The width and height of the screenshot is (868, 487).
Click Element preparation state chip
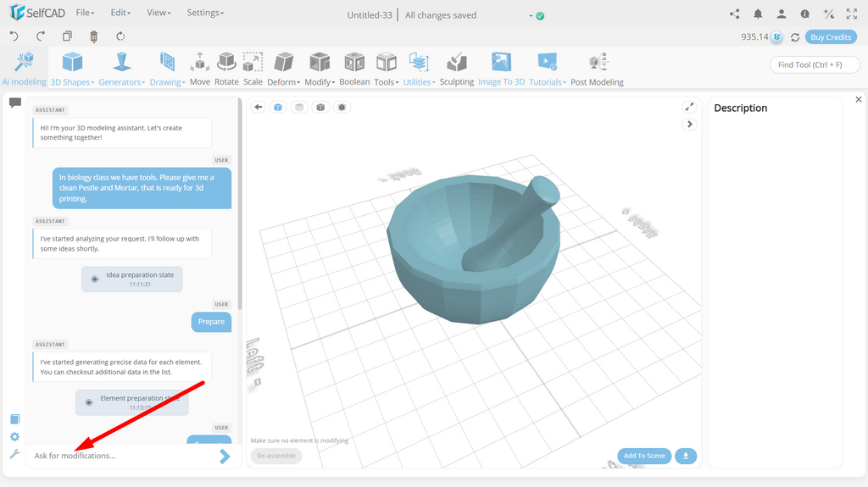coord(131,402)
